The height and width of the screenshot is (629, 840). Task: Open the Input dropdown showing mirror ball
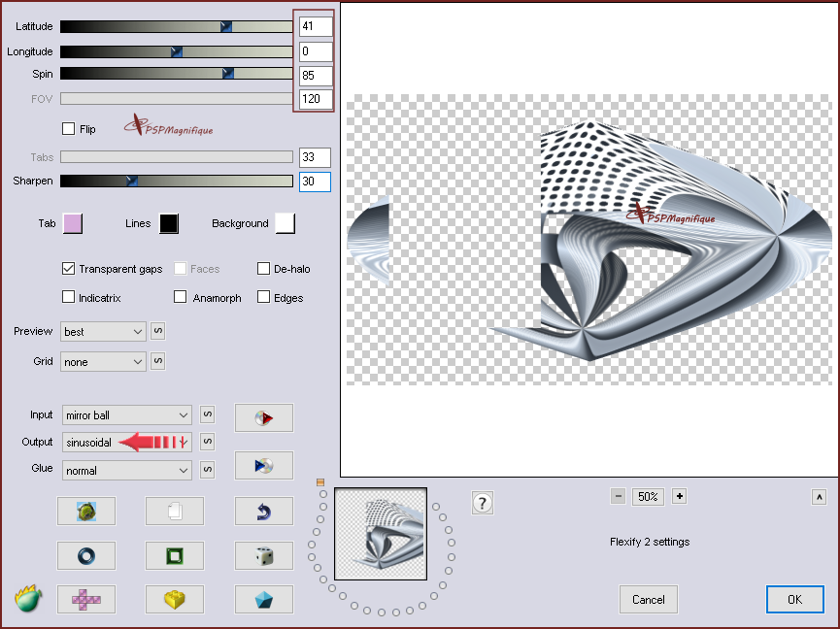click(126, 415)
